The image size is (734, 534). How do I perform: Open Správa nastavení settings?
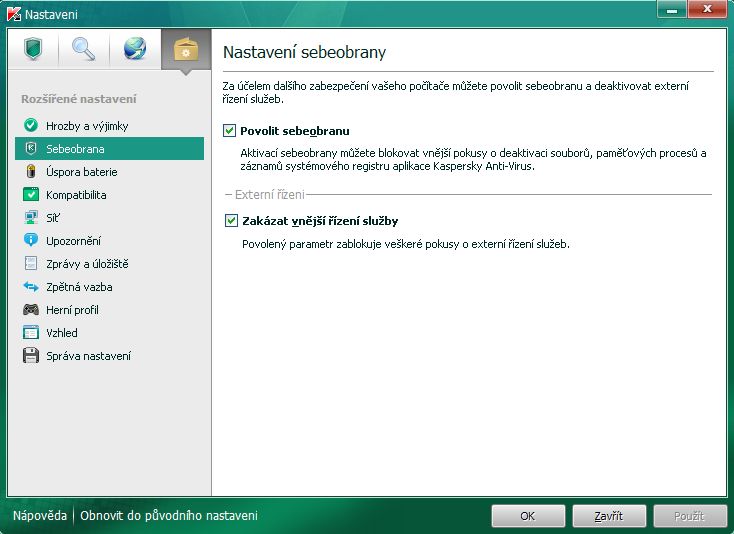coord(110,355)
